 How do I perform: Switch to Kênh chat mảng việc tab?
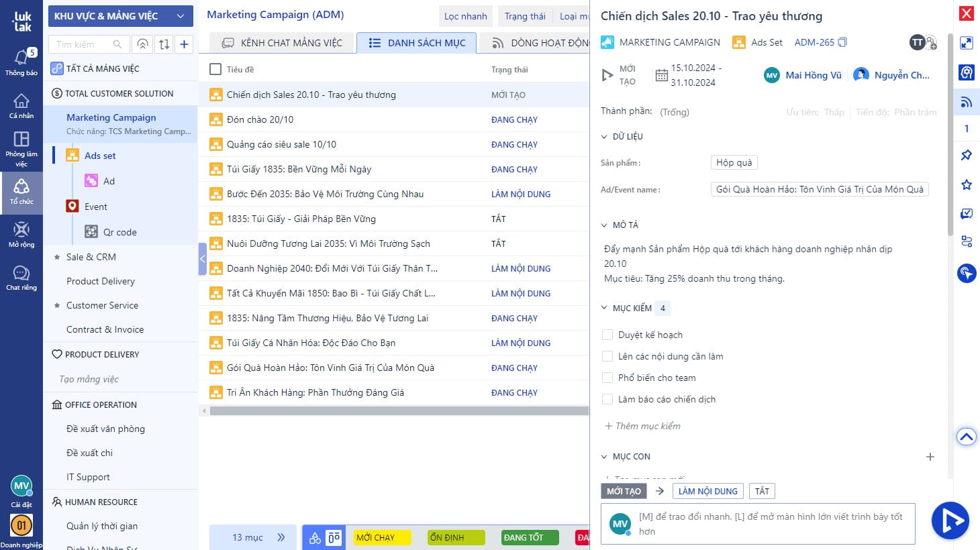pyautogui.click(x=282, y=43)
